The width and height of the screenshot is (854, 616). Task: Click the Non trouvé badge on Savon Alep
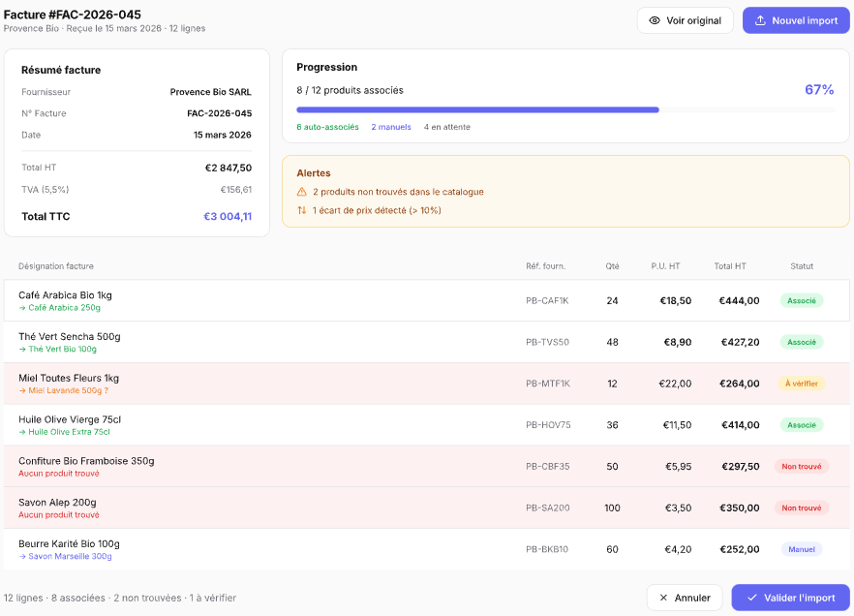click(803, 508)
